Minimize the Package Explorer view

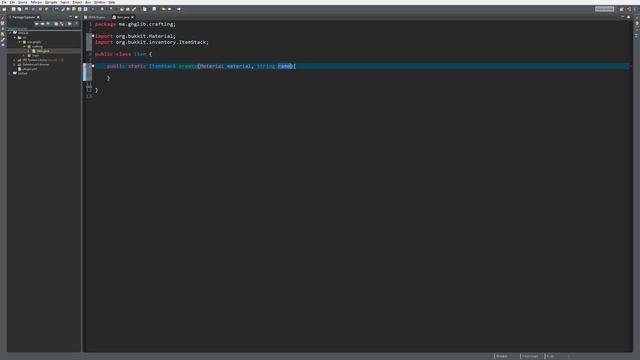pos(70,17)
